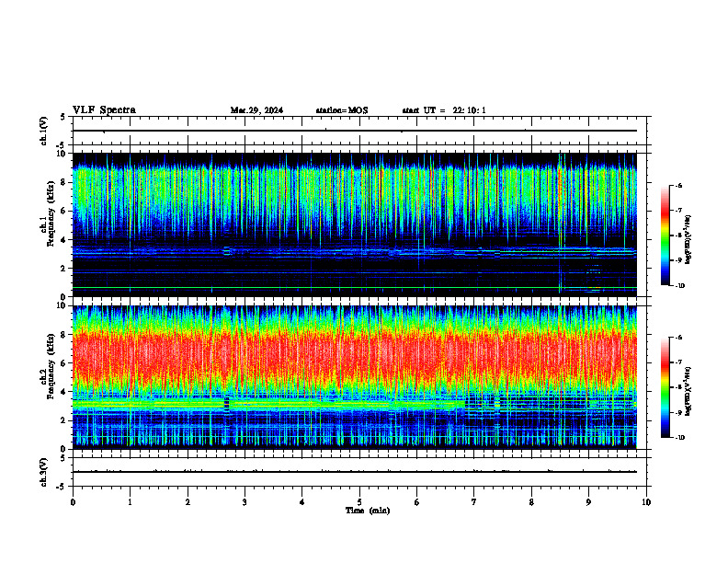Click the "5" tick on ch.1(V) axis

(63, 117)
